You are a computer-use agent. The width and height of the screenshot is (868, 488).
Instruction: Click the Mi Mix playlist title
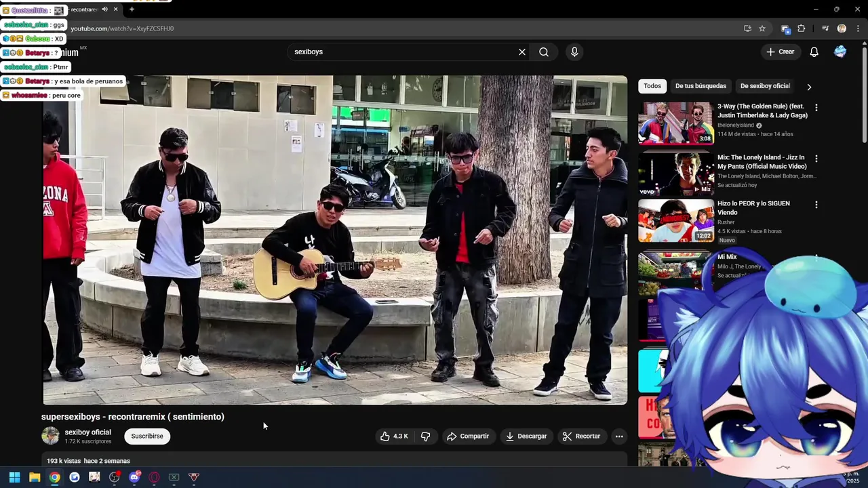(727, 257)
